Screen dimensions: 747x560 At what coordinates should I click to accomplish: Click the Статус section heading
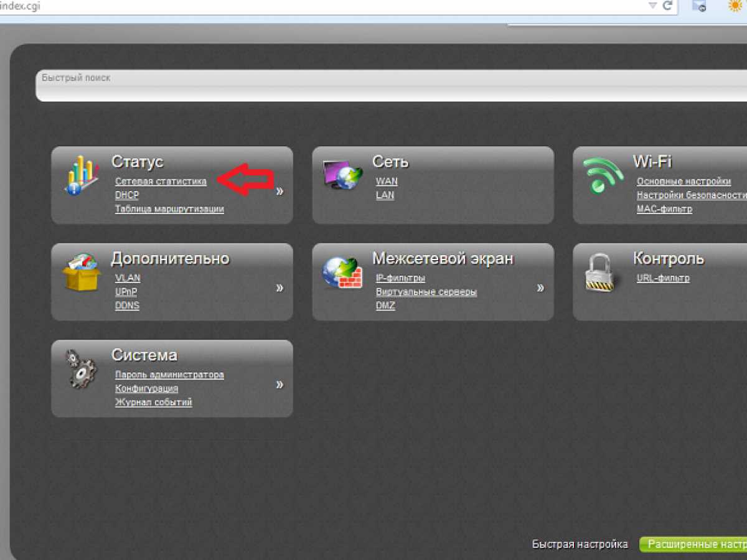(x=138, y=162)
